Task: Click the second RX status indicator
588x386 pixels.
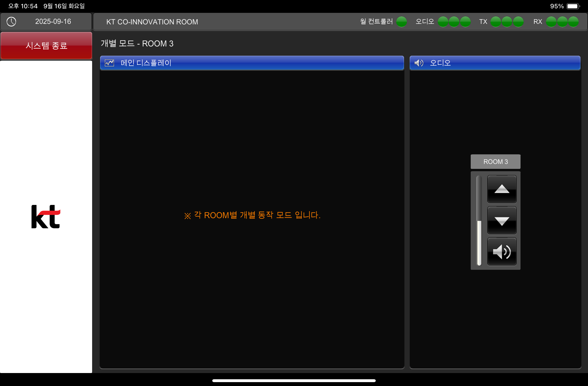Action: [x=562, y=22]
